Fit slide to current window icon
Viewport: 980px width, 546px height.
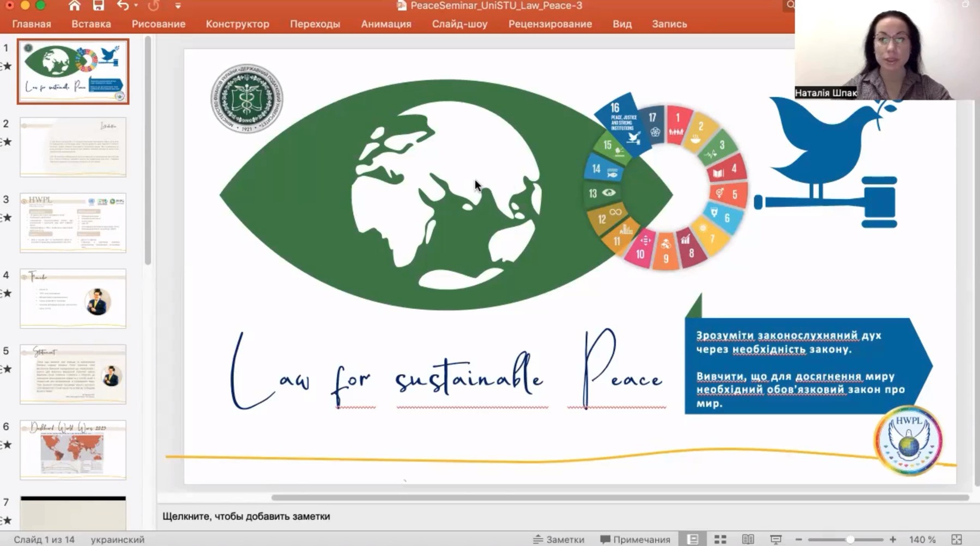click(x=957, y=539)
